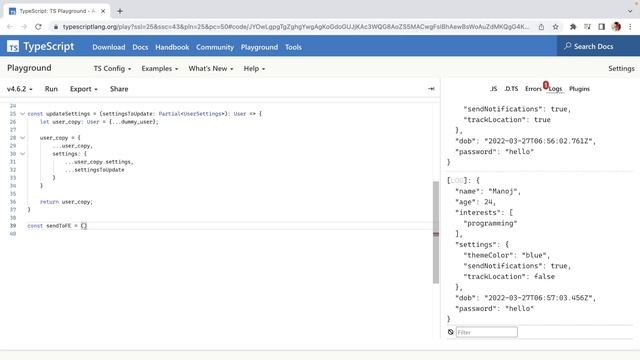Clear the logs with the cancel icon
Viewport: 640px width, 360px height.
coord(451,332)
